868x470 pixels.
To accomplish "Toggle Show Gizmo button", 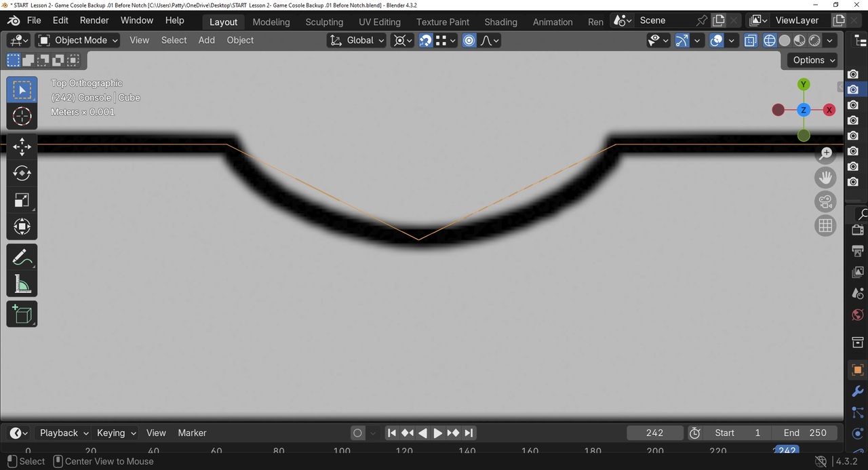I will [x=682, y=40].
